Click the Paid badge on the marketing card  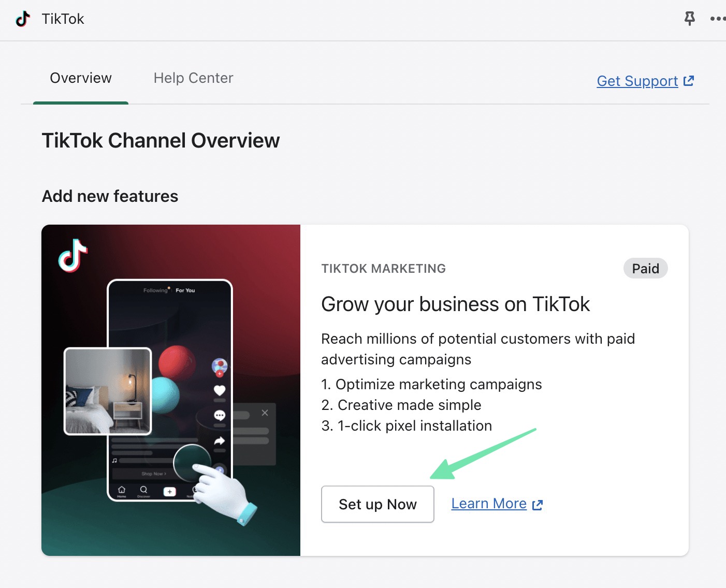click(x=645, y=269)
